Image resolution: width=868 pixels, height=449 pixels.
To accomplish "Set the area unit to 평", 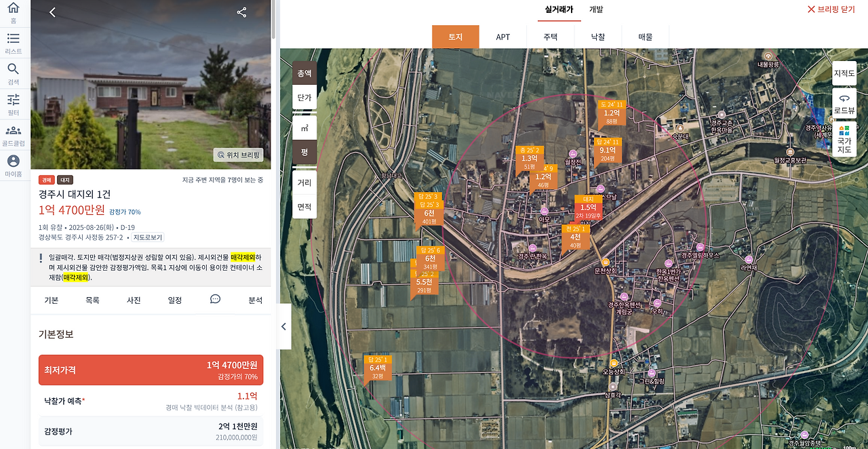I will pos(304,153).
